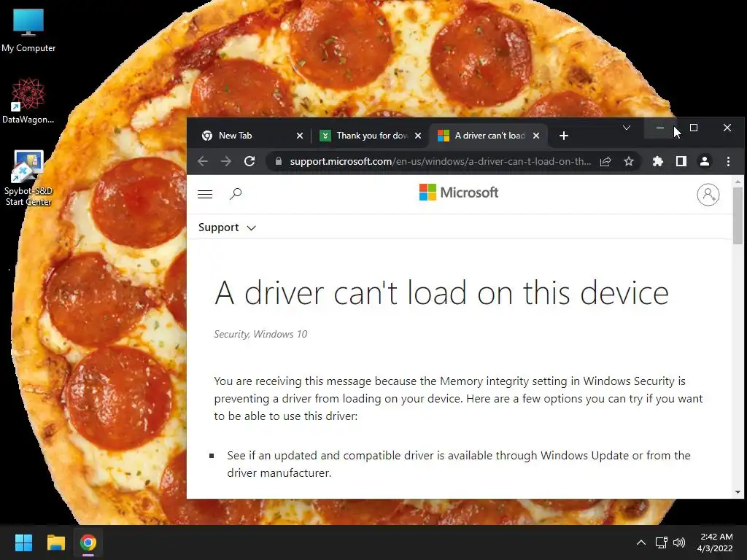Click scrollbar down arrow on page
This screenshot has height=560, width=747.
tap(738, 492)
